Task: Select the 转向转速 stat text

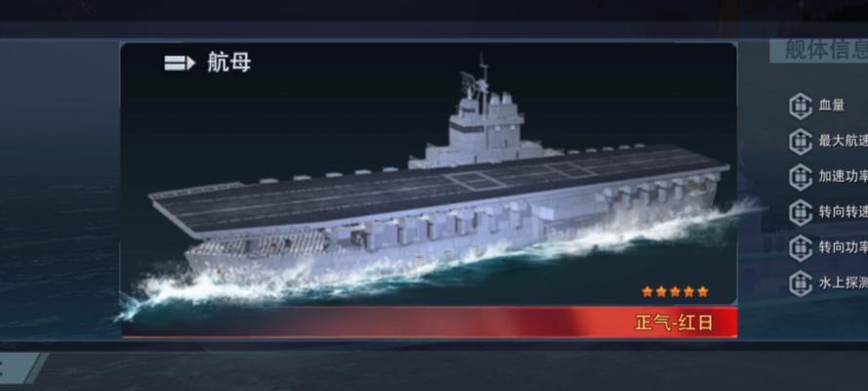Action: 843,211
